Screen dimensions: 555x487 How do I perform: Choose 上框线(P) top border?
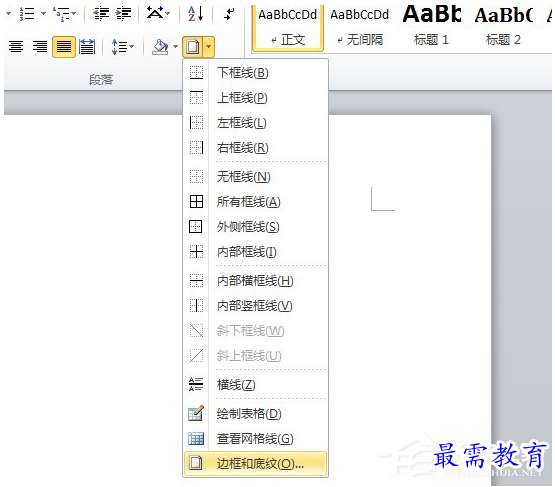pyautogui.click(x=256, y=97)
